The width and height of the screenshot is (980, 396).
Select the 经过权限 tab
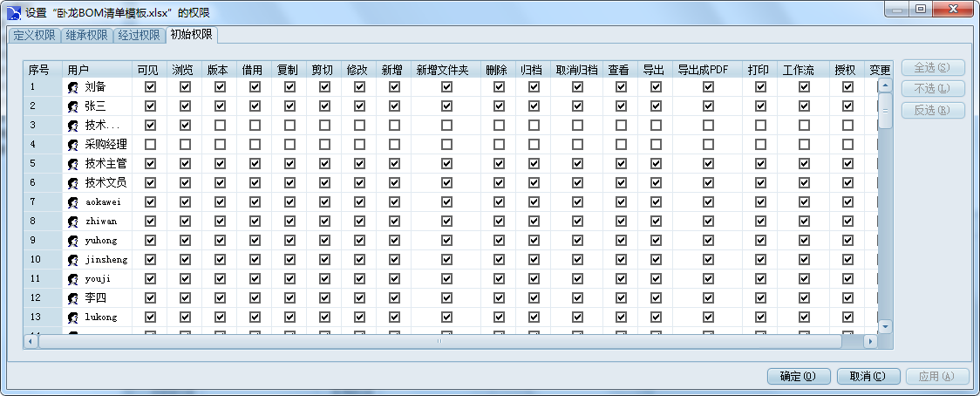click(139, 36)
